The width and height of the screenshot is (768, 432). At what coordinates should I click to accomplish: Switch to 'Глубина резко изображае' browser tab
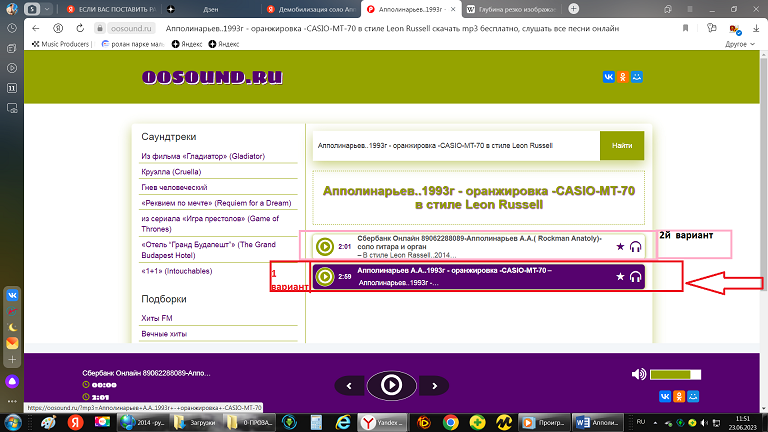tap(511, 9)
